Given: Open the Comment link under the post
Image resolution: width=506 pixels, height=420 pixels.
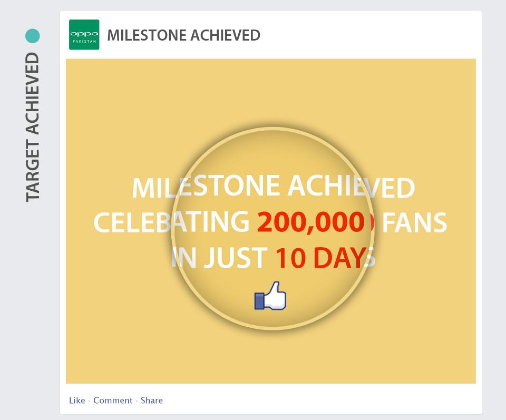Looking at the screenshot, I should click(x=113, y=401).
